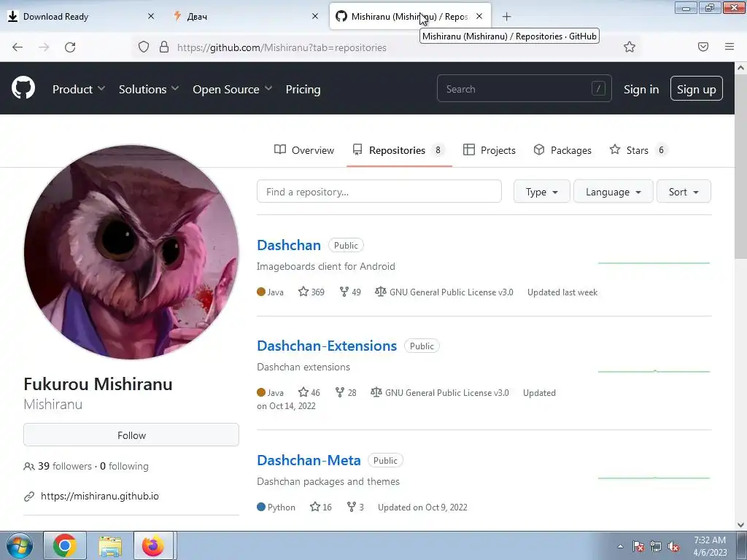Click the Action Center flag tray icon
The height and width of the screenshot is (560, 747).
[x=638, y=546]
